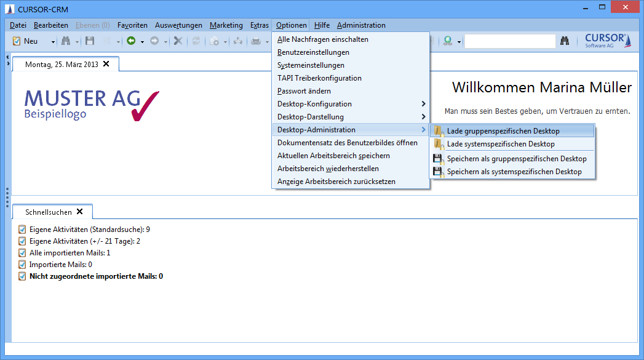Click disk icon of Speichern als systemspezifischen Desktop
This screenshot has width=644, height=360.
pyautogui.click(x=437, y=172)
